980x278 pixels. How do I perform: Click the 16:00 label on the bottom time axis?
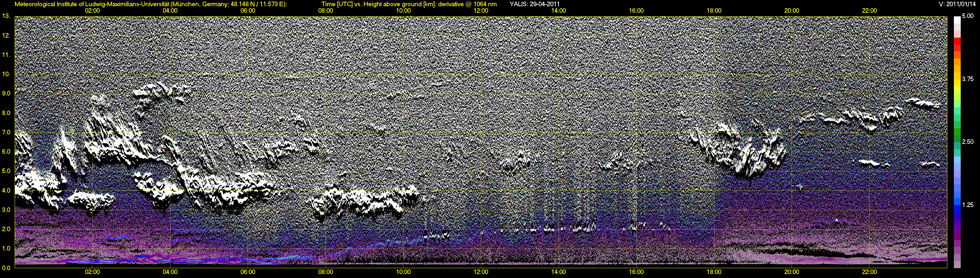(x=636, y=272)
